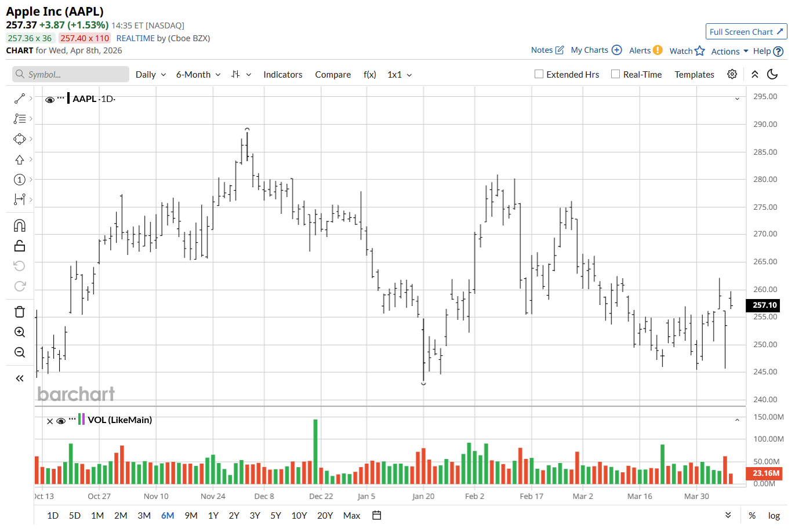Open the 1x1 grid layout dropdown
Image resolution: width=795 pixels, height=532 pixels.
click(400, 74)
